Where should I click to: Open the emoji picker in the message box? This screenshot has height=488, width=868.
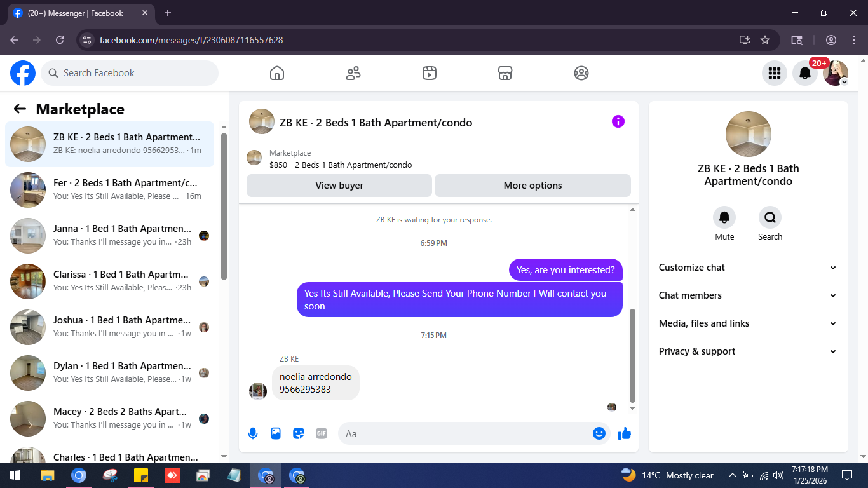[x=599, y=433]
